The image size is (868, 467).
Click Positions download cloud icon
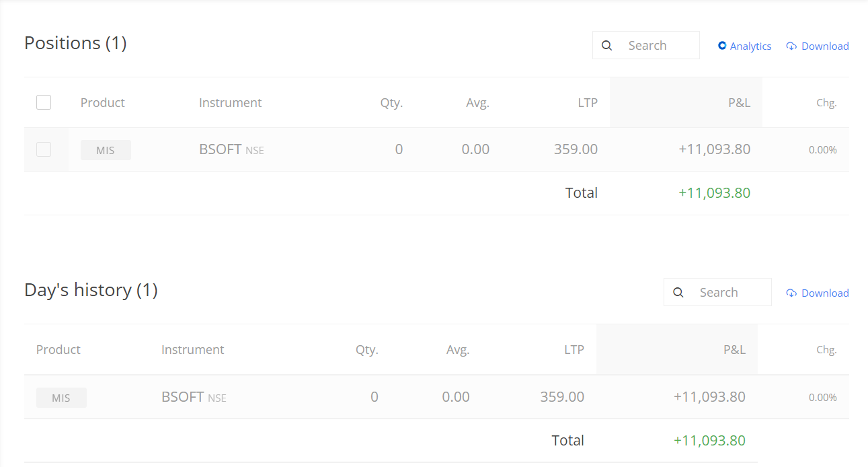pyautogui.click(x=791, y=46)
